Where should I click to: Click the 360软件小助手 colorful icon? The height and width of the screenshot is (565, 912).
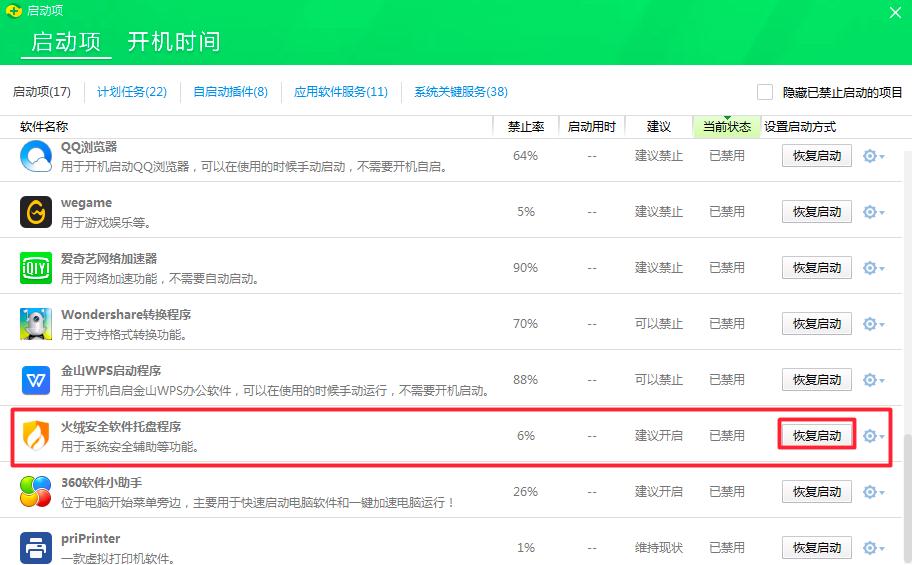pos(36,491)
